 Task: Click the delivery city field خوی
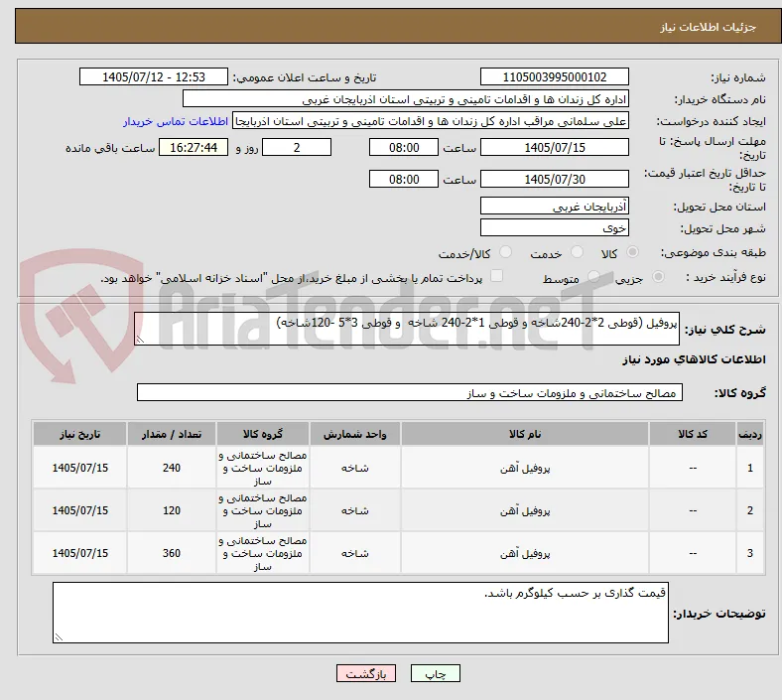pyautogui.click(x=554, y=227)
